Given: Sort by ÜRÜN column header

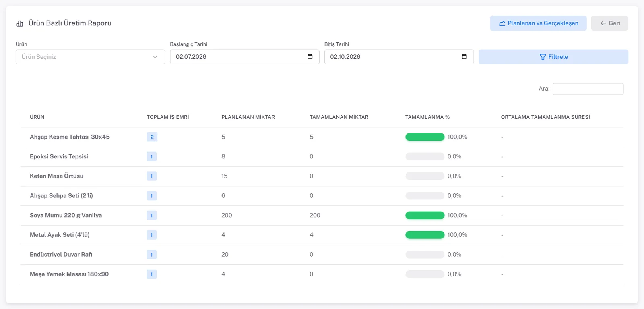Looking at the screenshot, I should (x=37, y=117).
